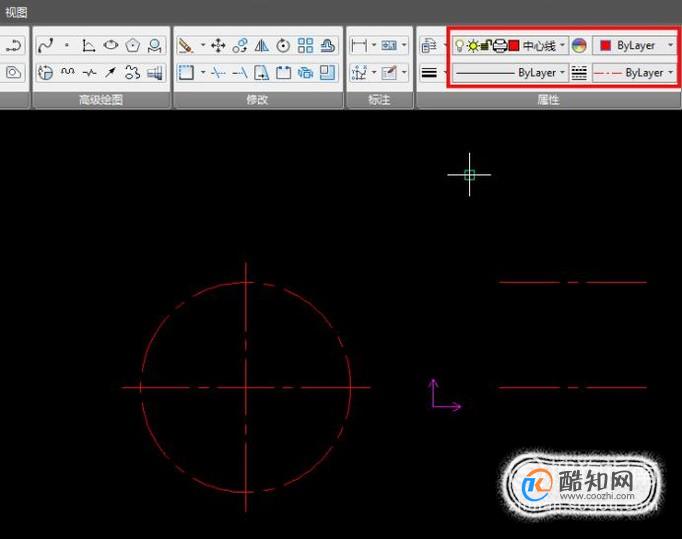Select the Array tool
Viewport: 682px width, 539px height.
point(305,45)
